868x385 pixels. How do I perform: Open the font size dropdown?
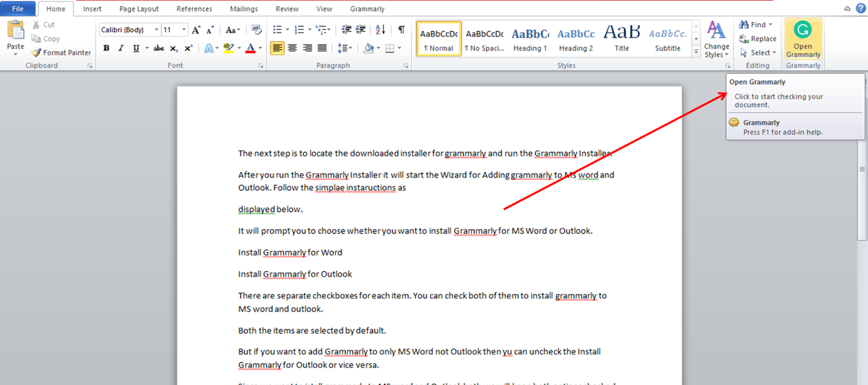coord(184,30)
